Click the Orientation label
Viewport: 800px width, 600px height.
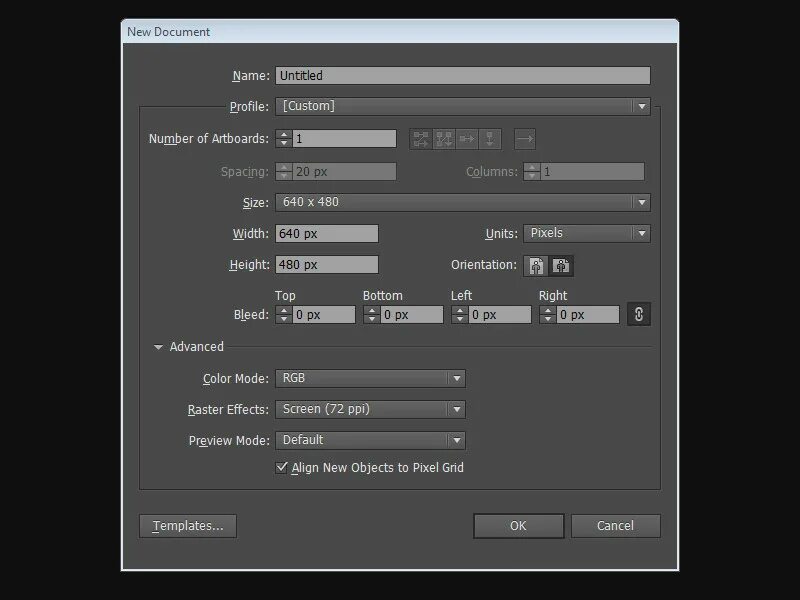coord(484,265)
